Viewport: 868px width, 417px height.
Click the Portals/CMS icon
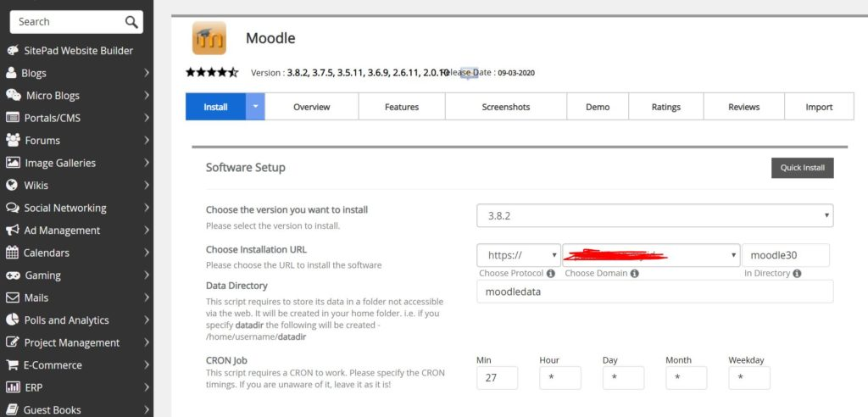click(13, 118)
